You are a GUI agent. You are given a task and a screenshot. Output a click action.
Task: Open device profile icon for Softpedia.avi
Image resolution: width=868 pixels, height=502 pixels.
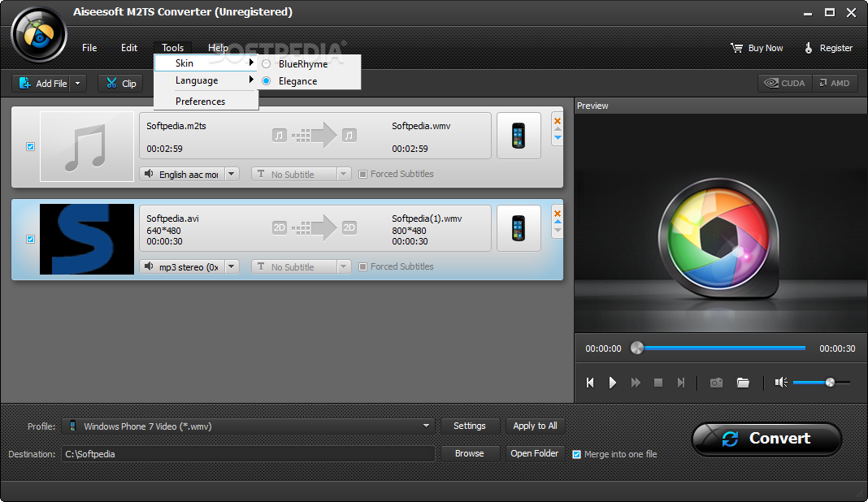[x=519, y=228]
